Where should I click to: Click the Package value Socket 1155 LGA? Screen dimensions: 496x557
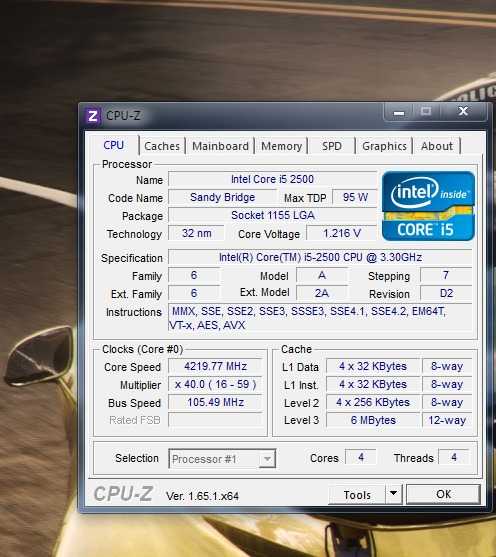click(x=273, y=215)
